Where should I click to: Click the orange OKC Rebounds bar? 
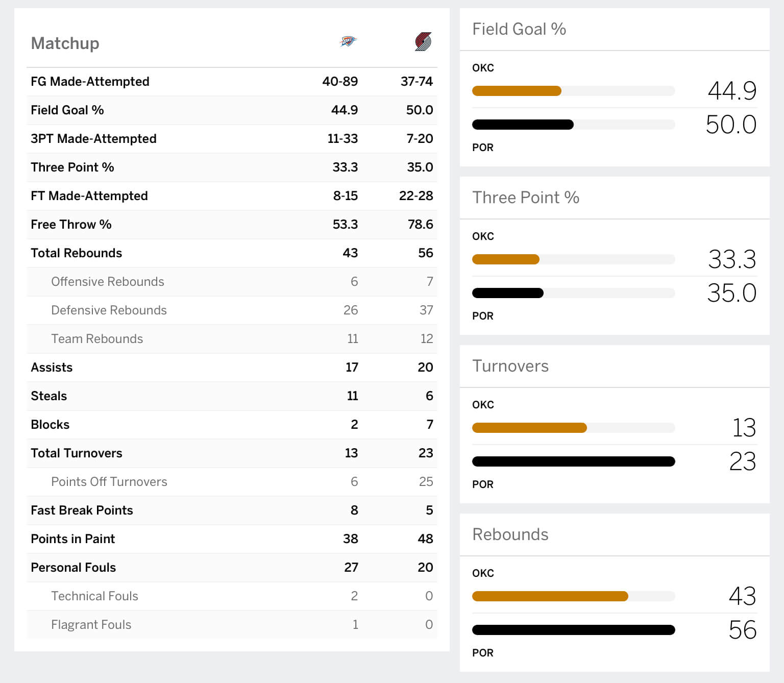click(550, 596)
